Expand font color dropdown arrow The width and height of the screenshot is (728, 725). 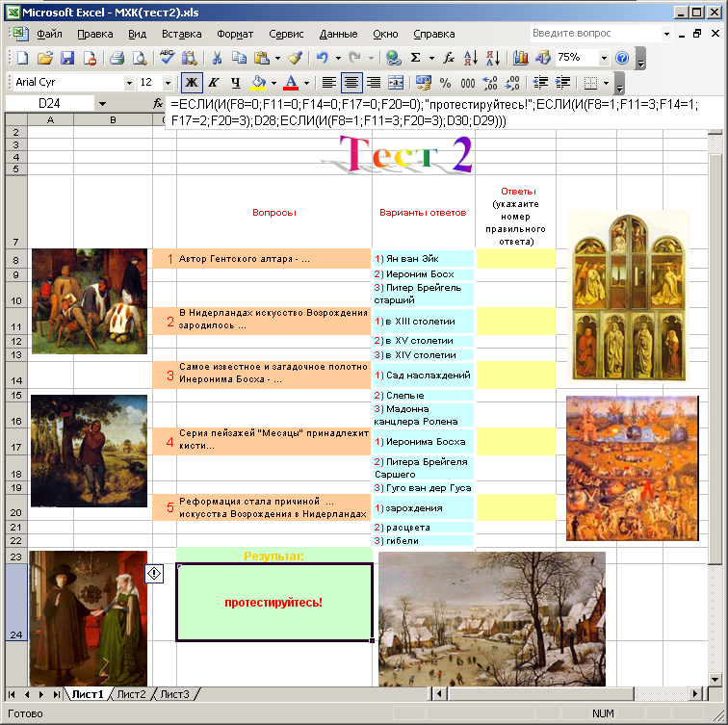[x=306, y=84]
